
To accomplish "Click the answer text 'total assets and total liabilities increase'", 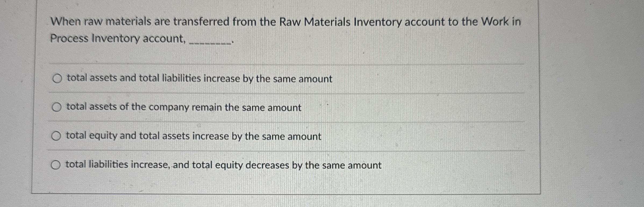I will (199, 79).
